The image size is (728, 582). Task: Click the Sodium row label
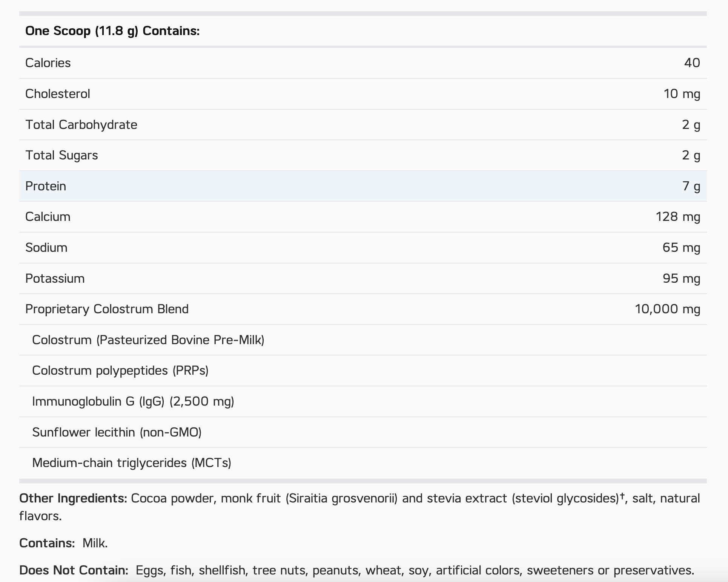[x=46, y=248]
